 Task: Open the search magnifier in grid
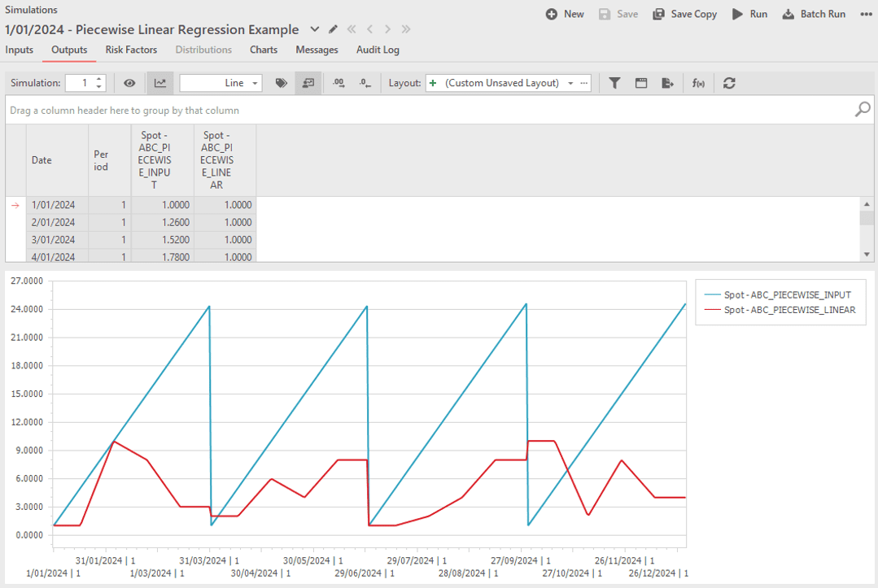click(863, 110)
